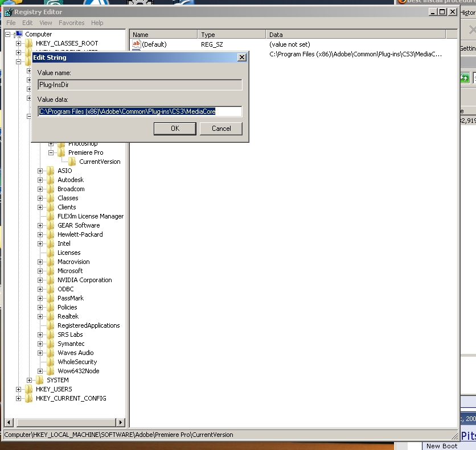Screen dimensions: 476x450
Task: Select the FLEXlm License Manager key
Action: click(x=91, y=216)
